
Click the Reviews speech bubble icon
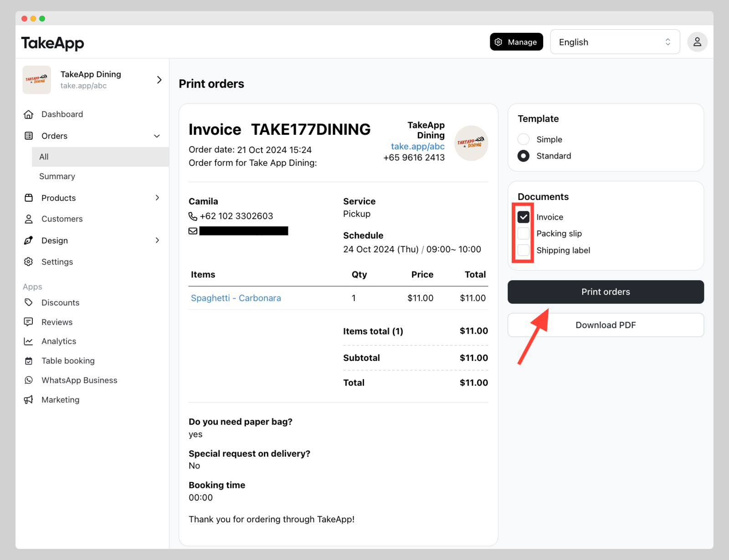pyautogui.click(x=29, y=322)
